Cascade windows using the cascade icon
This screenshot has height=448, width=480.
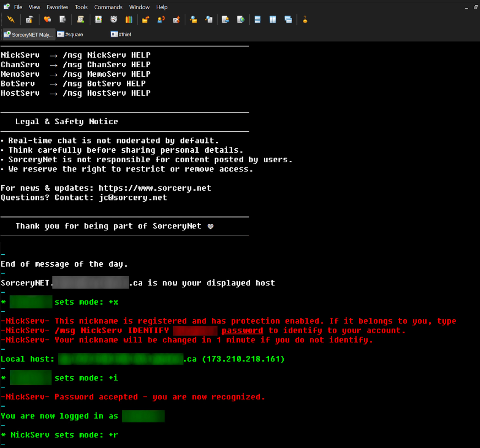tap(288, 19)
